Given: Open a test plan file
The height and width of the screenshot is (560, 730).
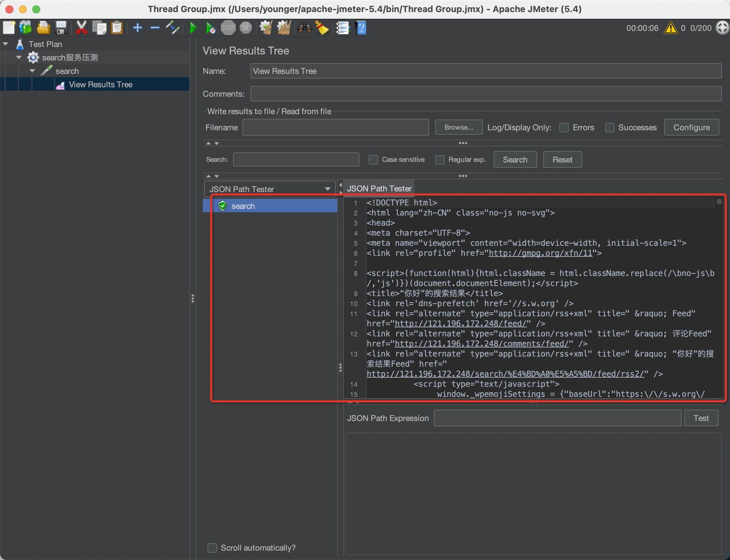Looking at the screenshot, I should [43, 28].
